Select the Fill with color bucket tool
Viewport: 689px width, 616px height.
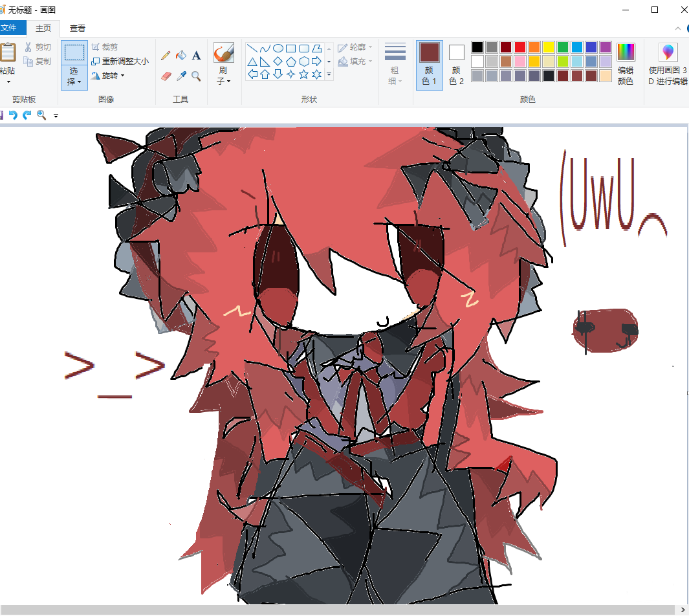coord(181,56)
